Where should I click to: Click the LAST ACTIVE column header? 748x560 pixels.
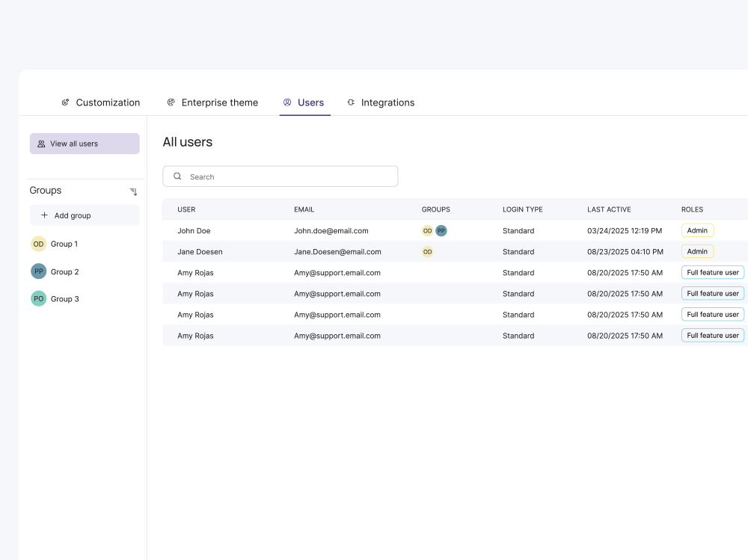pos(609,209)
